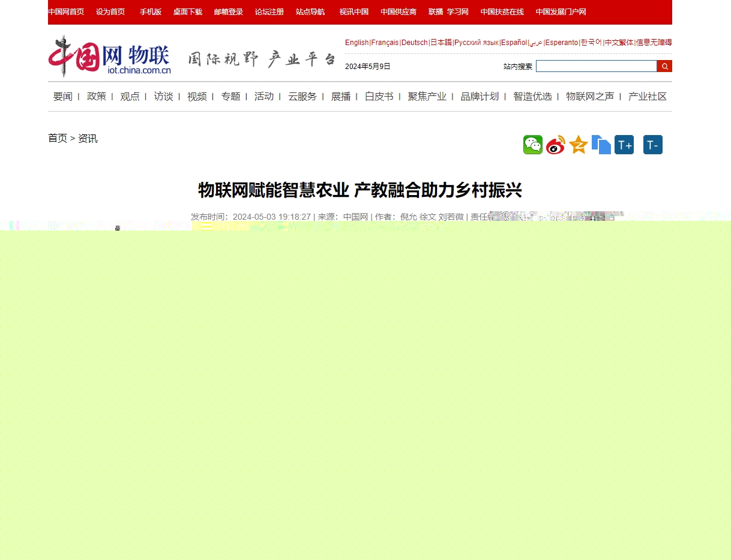Open the 视频 navigation item

coord(197,97)
